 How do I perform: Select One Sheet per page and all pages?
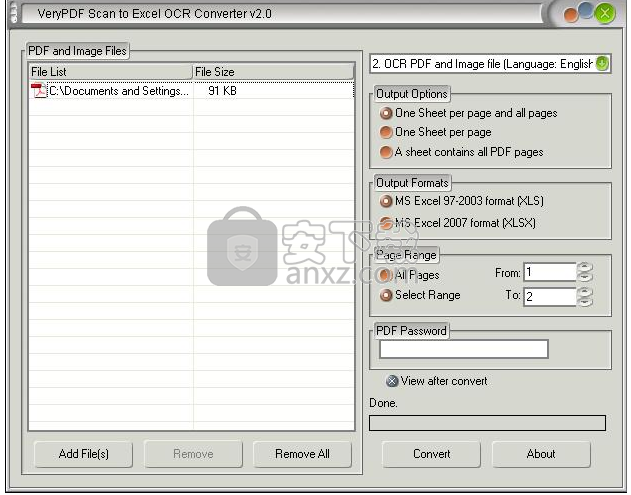pyautogui.click(x=468, y=113)
